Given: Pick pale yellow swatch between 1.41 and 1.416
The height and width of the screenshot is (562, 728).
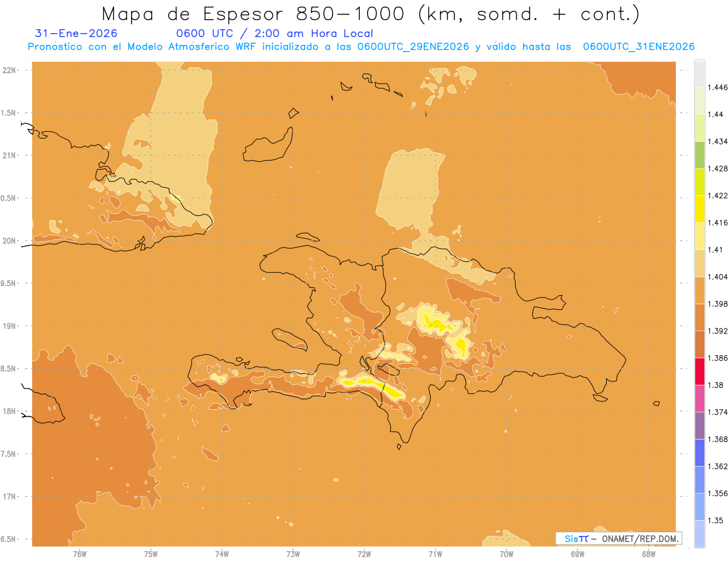Looking at the screenshot, I should [699, 236].
